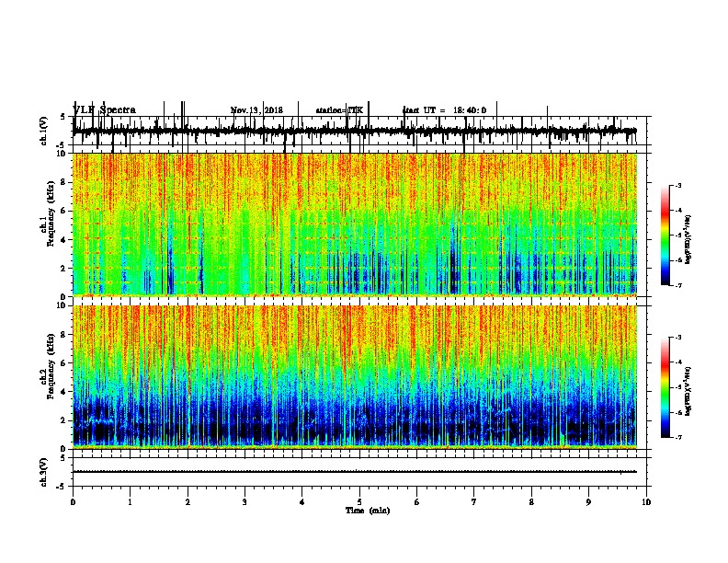Click the time axis tick label "3"
The height and width of the screenshot is (563, 728).
click(245, 502)
